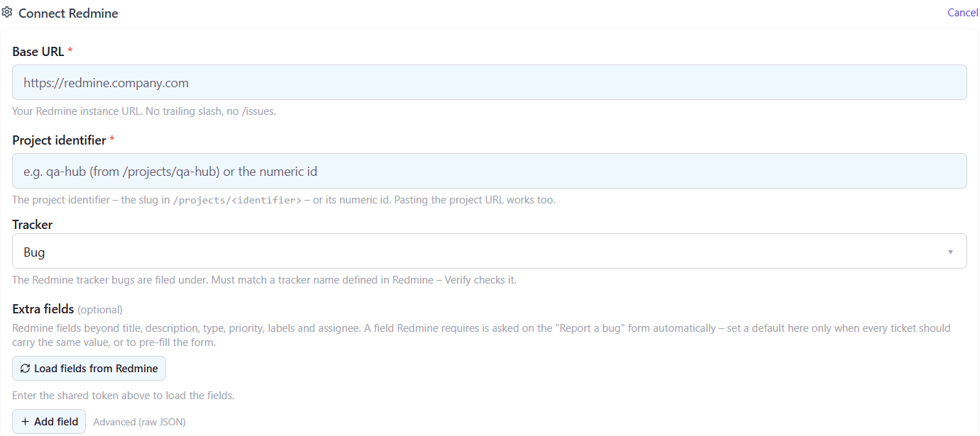The width and height of the screenshot is (980, 436).
Task: Click the Cancel link
Action: pyautogui.click(x=962, y=13)
